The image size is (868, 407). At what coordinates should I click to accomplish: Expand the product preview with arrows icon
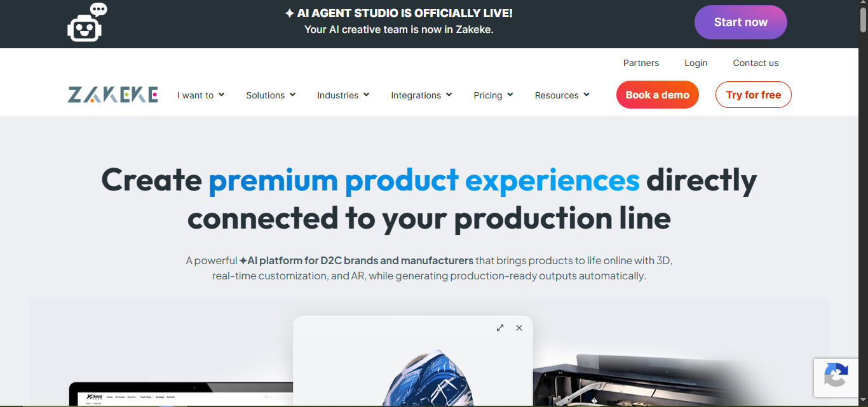(500, 328)
